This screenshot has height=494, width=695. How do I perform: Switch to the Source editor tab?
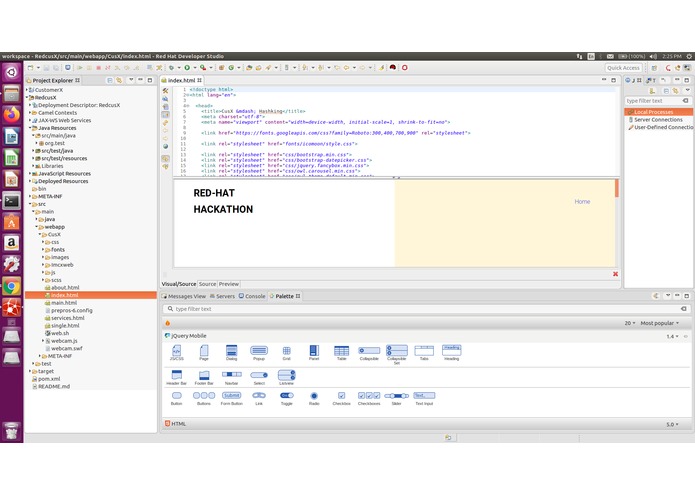(x=207, y=284)
